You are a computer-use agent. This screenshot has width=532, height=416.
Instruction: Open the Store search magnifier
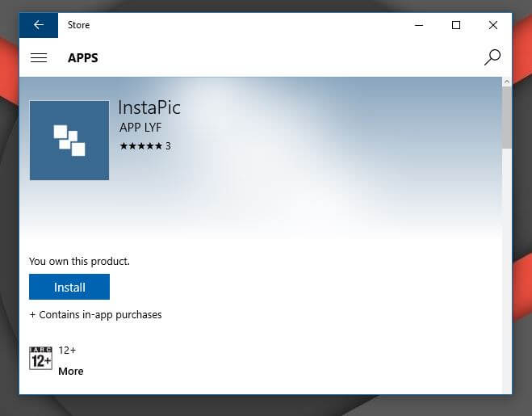click(x=492, y=57)
